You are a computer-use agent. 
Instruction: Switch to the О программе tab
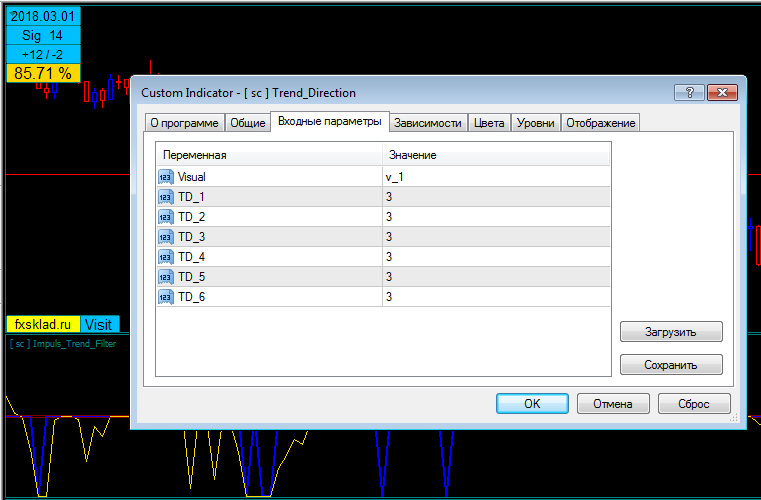click(x=184, y=123)
